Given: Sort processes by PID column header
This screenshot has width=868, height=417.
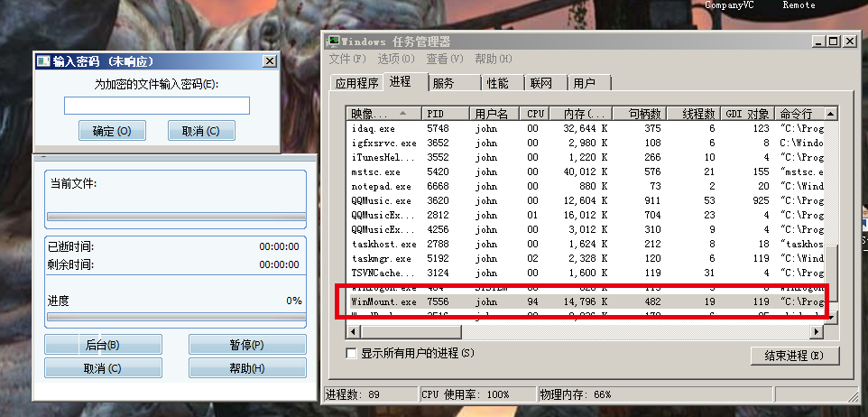Looking at the screenshot, I should (446, 114).
